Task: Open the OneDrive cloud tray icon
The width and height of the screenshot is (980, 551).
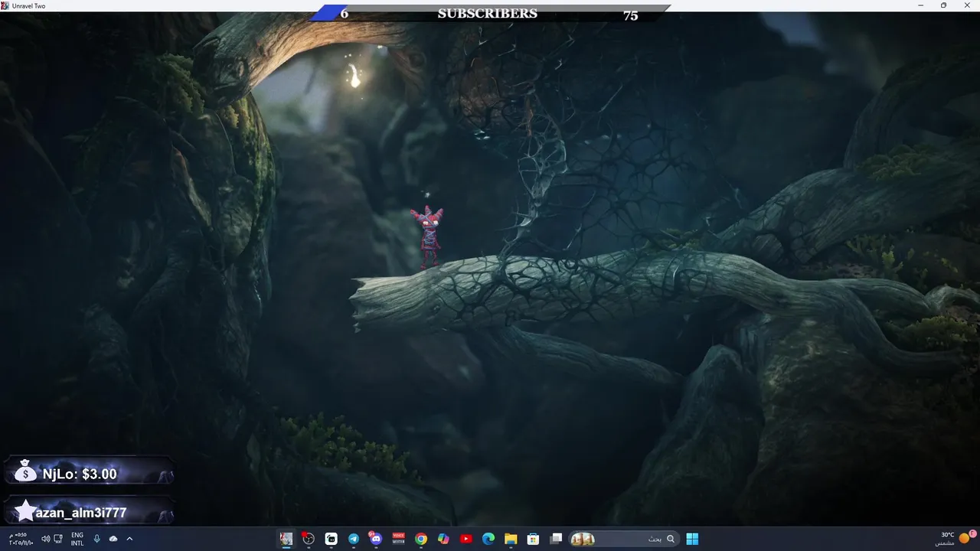Action: click(113, 539)
